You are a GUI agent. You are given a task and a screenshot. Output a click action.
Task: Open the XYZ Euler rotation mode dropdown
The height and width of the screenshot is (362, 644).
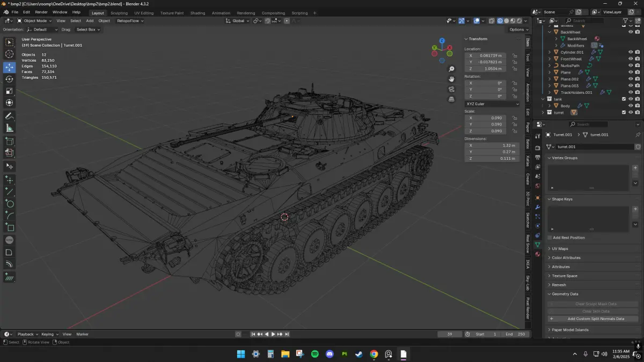pos(492,104)
